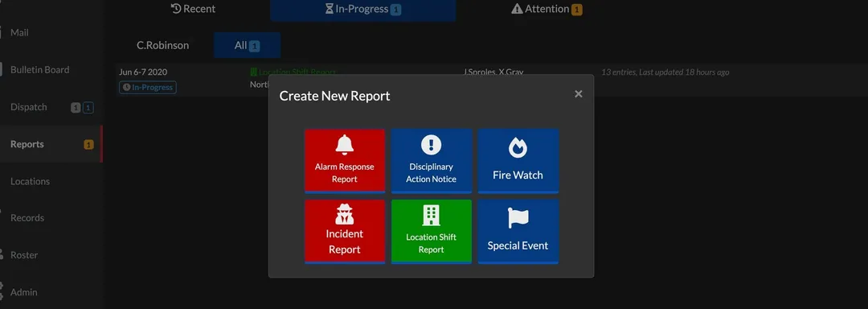Screen dimensions: 868x309
Task: Click the orange badge next to Reports
Action: pyautogui.click(x=88, y=145)
